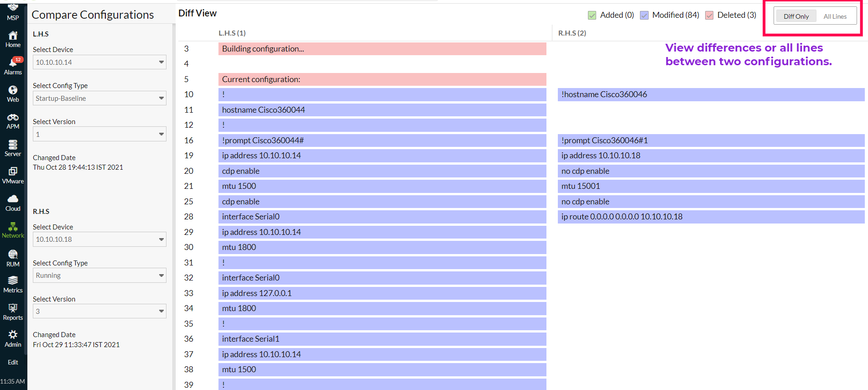
Task: Expand R.H.S Running config type dropdown
Action: pos(99,276)
